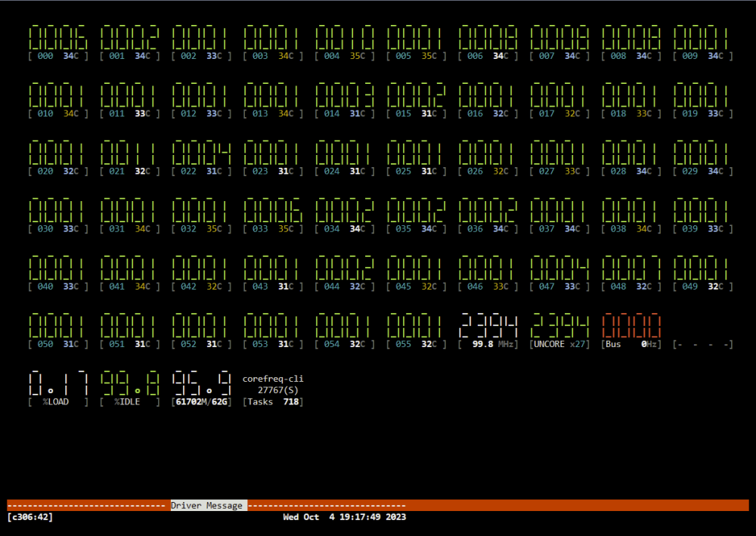
Task: Select the core 015 31C label
Action: 417,113
